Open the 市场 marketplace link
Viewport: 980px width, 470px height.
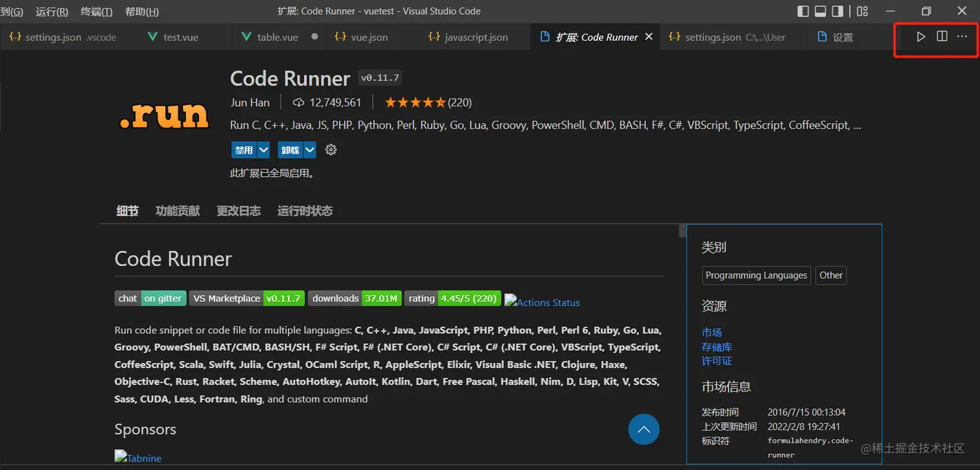[712, 333]
